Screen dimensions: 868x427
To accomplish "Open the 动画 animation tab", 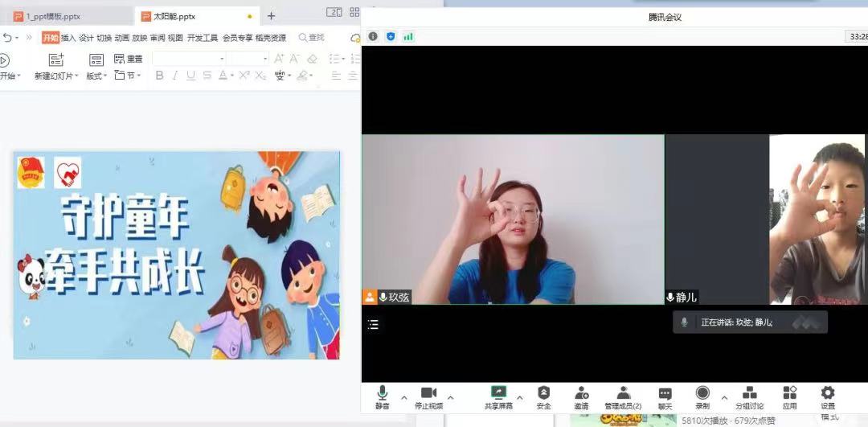I will [x=122, y=38].
